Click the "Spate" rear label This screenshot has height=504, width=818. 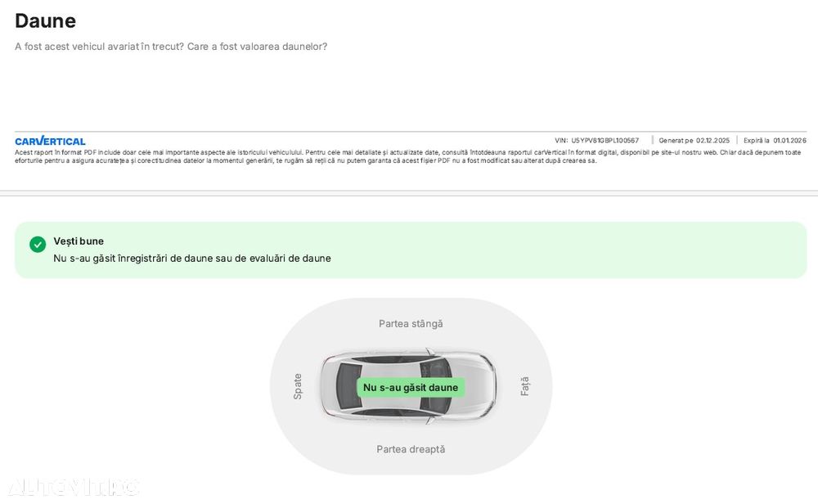[x=298, y=386]
